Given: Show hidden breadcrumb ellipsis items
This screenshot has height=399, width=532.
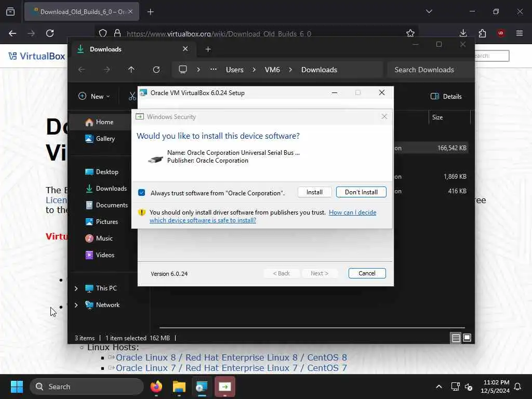Looking at the screenshot, I should [x=214, y=69].
